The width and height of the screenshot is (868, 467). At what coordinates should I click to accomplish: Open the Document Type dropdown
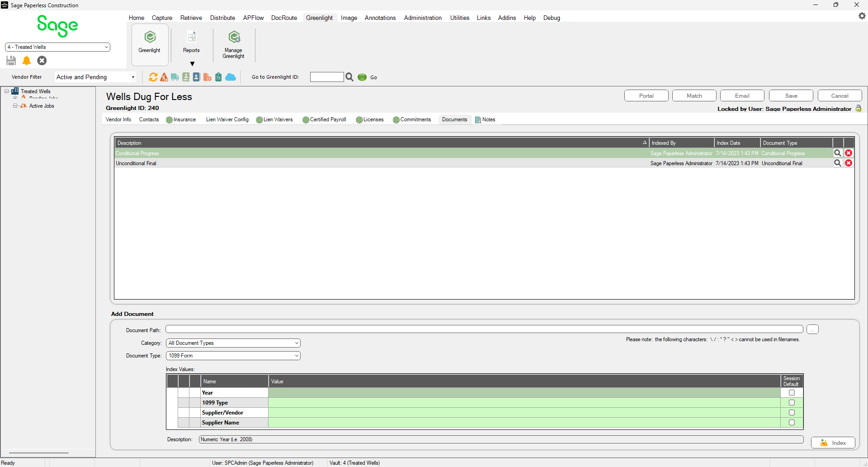click(233, 356)
